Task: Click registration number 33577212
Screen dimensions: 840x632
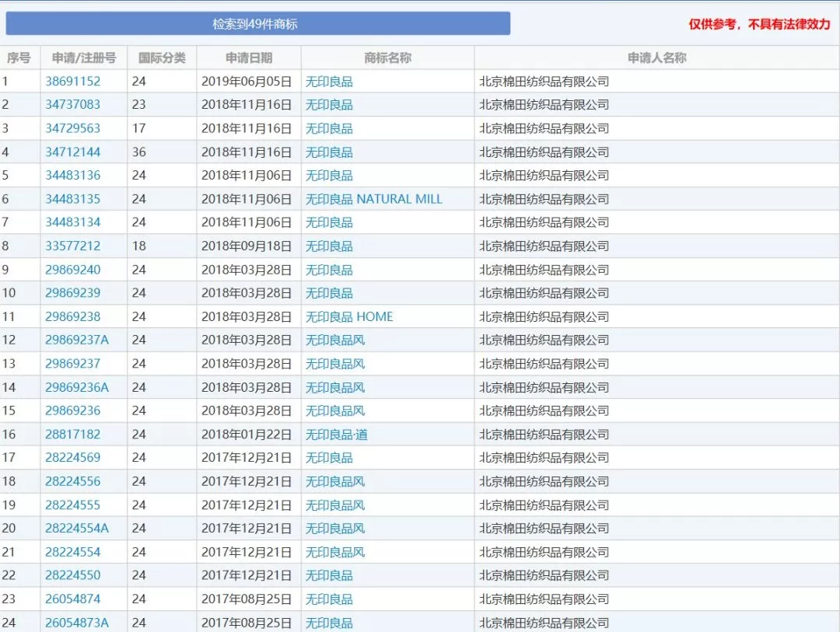Action: pos(73,246)
